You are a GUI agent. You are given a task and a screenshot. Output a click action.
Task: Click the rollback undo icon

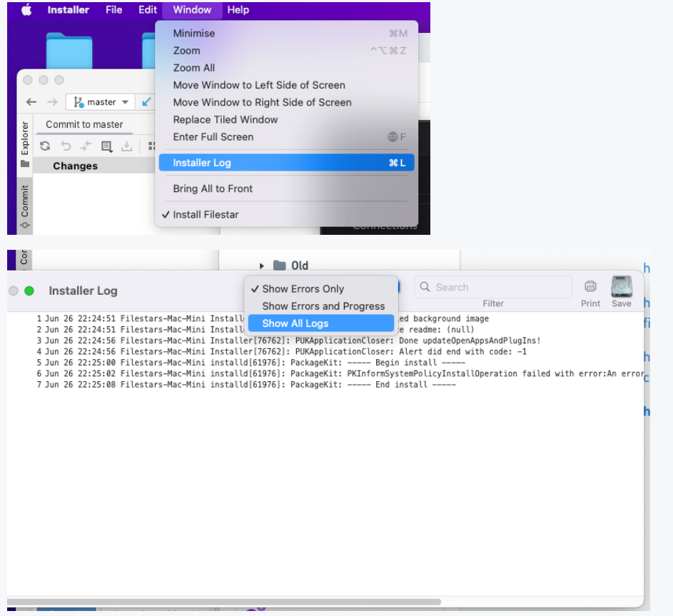click(66, 146)
